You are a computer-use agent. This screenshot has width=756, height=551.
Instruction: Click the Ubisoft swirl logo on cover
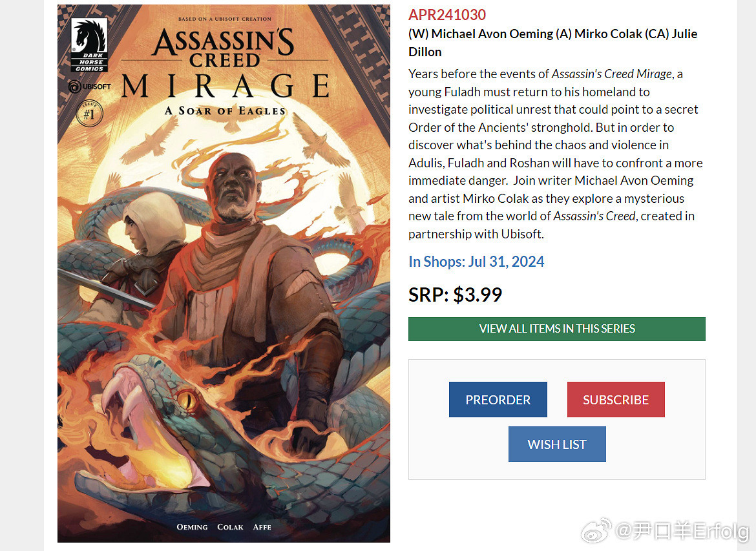tap(74, 86)
